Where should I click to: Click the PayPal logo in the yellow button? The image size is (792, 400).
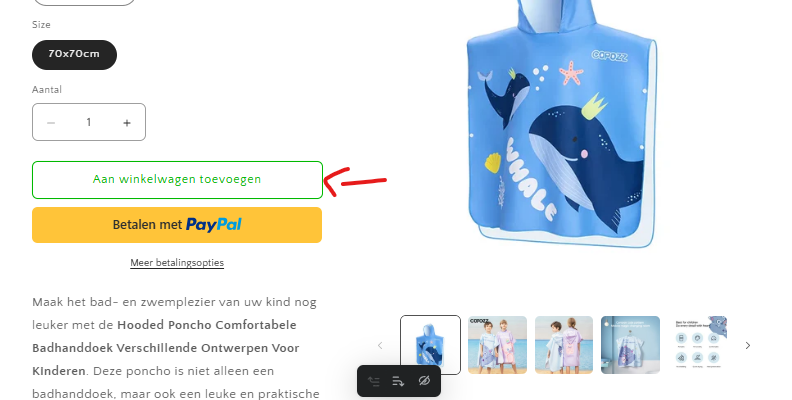point(214,225)
